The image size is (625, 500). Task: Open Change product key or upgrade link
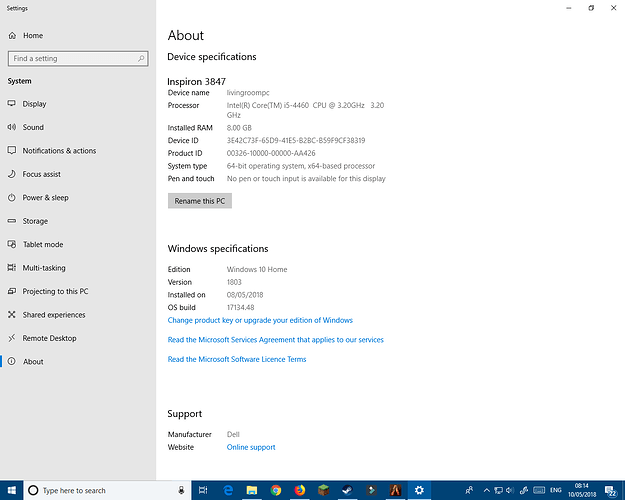tap(260, 320)
